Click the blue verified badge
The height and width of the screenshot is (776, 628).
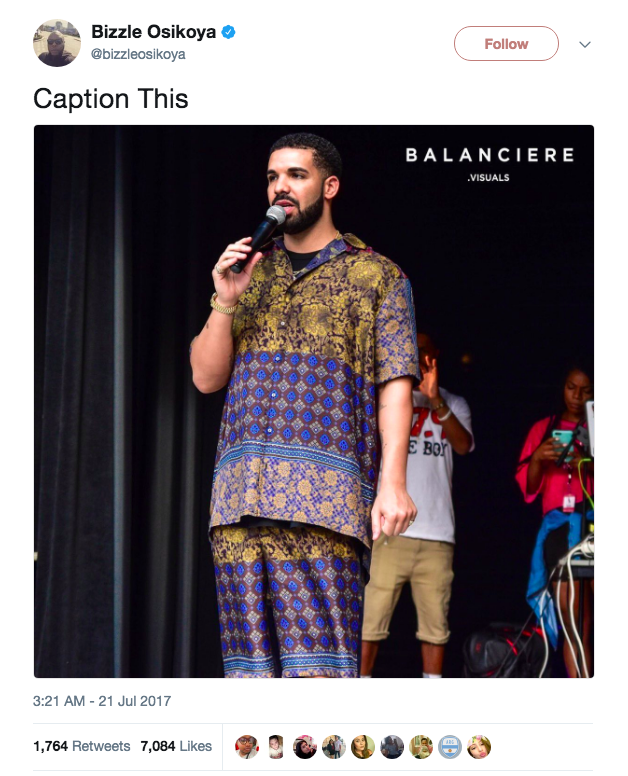(228, 32)
